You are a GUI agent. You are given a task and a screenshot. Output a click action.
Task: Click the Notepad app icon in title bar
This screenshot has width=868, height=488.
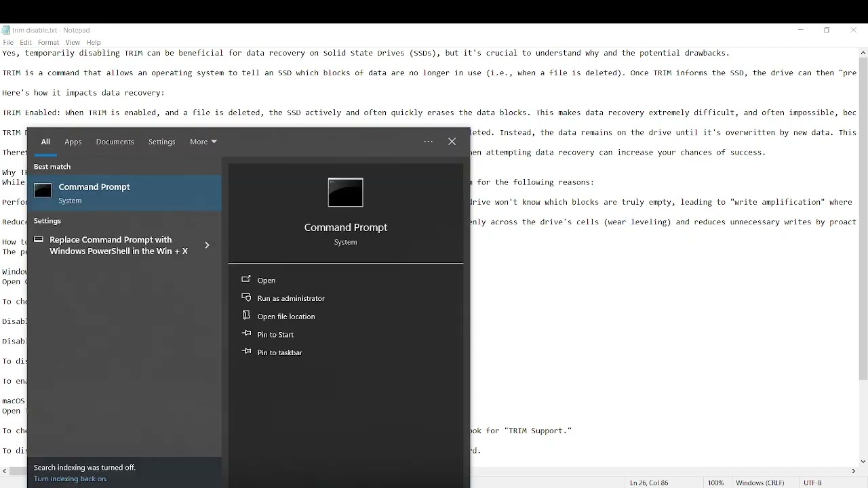coord(6,30)
